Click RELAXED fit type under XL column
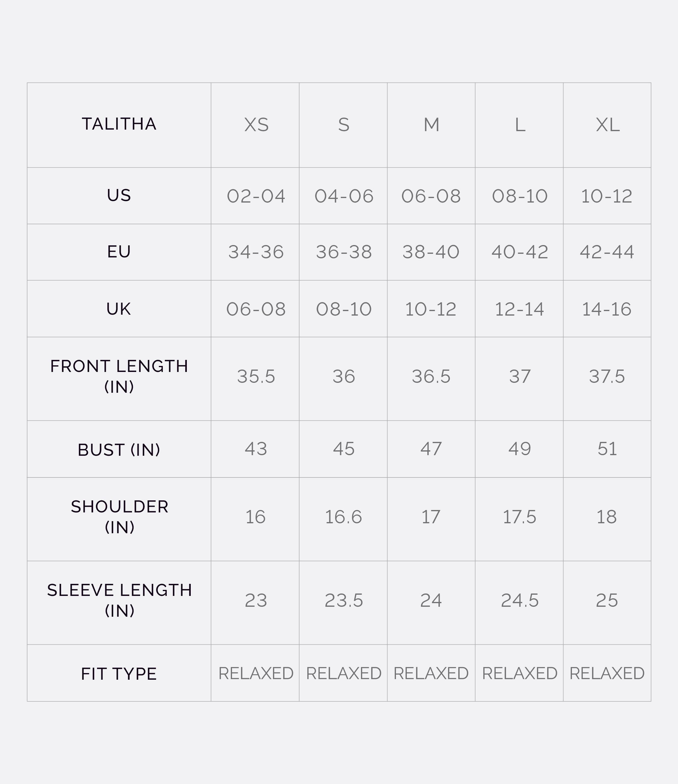This screenshot has width=678, height=784. [607, 673]
